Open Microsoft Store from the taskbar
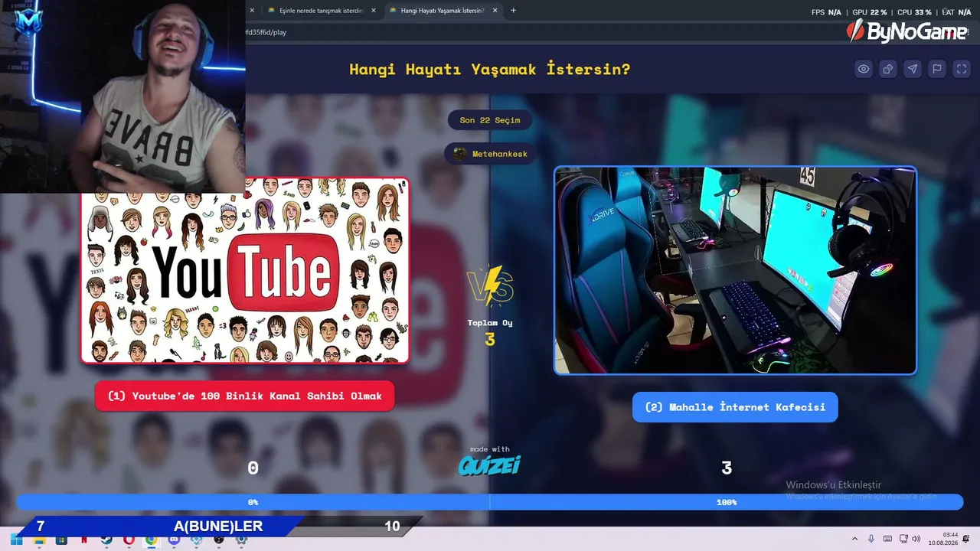The height and width of the screenshot is (551, 980). point(61,540)
